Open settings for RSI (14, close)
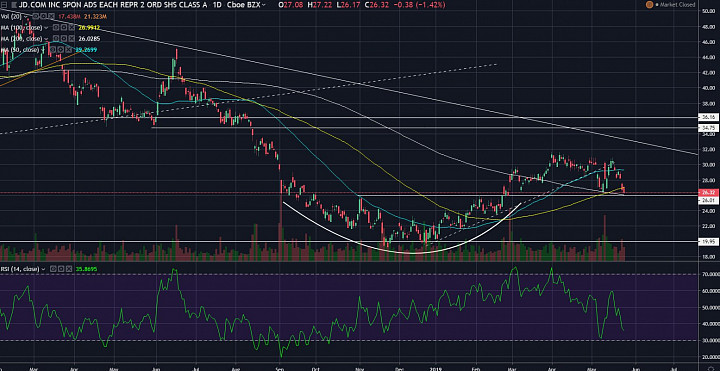The width and height of the screenshot is (720, 371). 61,269
